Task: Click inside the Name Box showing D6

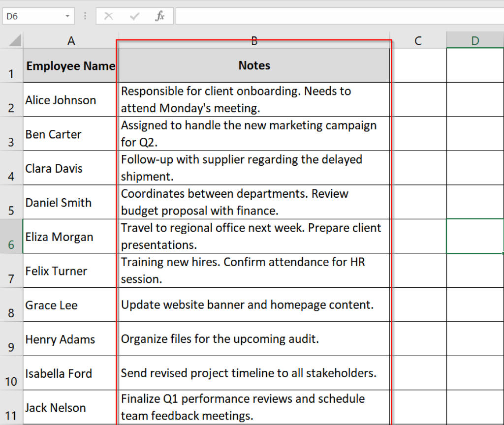Action: (x=30, y=16)
